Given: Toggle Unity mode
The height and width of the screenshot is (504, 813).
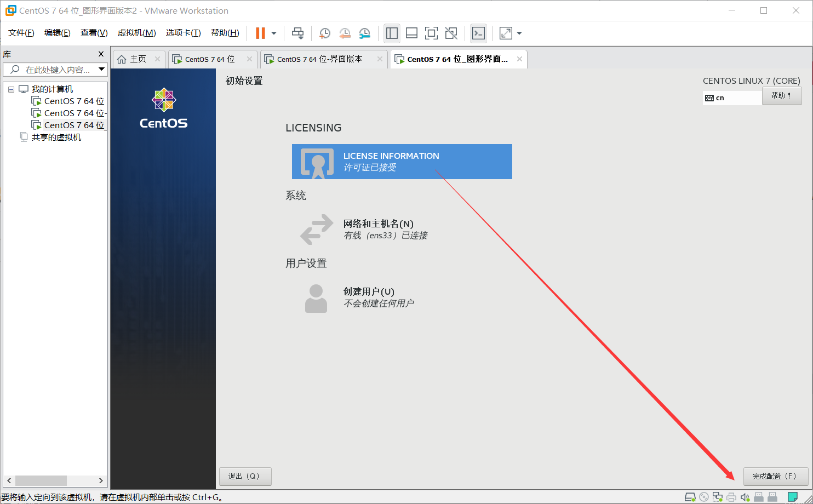Looking at the screenshot, I should click(451, 33).
